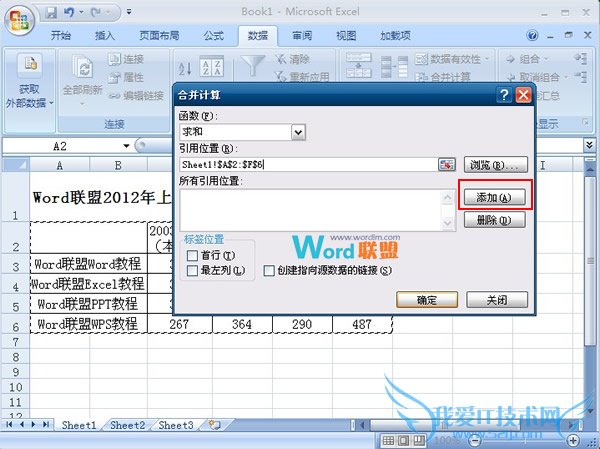The width and height of the screenshot is (600, 449).
Task: Go to first sheet with tab navigation arrow
Action: pyautogui.click(x=10, y=425)
